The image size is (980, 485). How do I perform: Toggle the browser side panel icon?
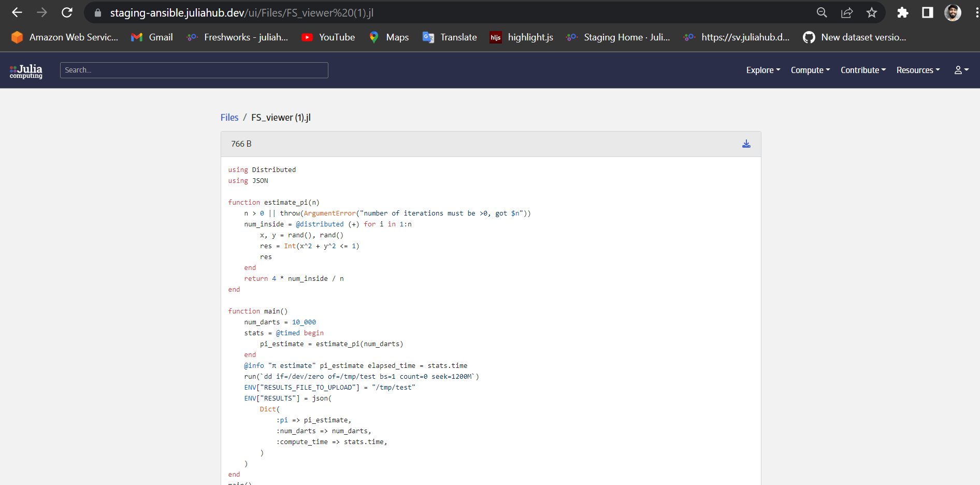[928, 12]
